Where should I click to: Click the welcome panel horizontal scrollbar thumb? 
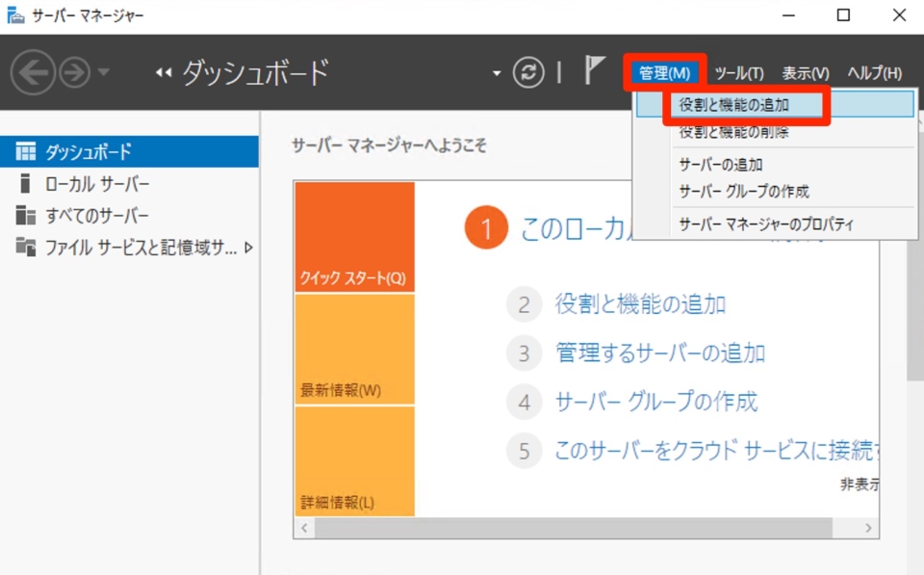point(574,528)
